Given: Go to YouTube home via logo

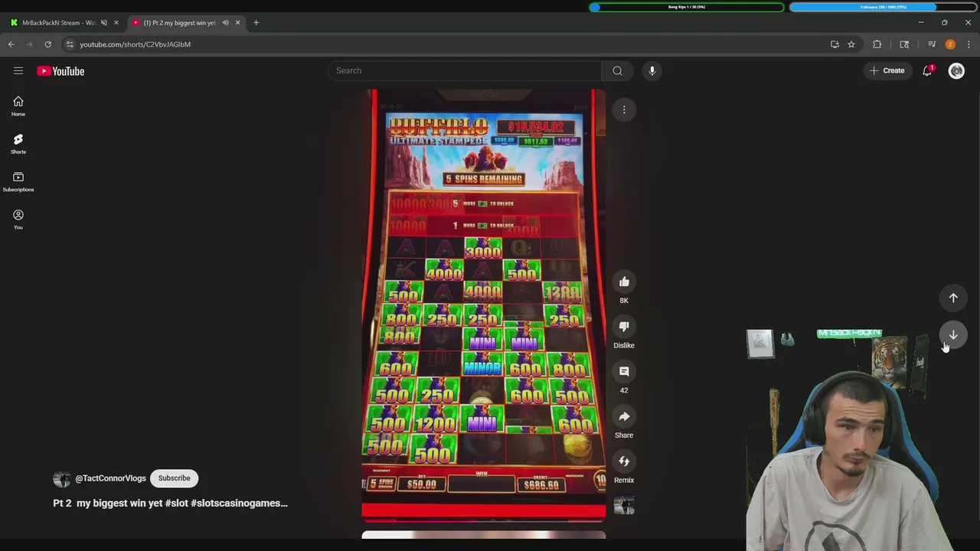Looking at the screenshot, I should (60, 71).
